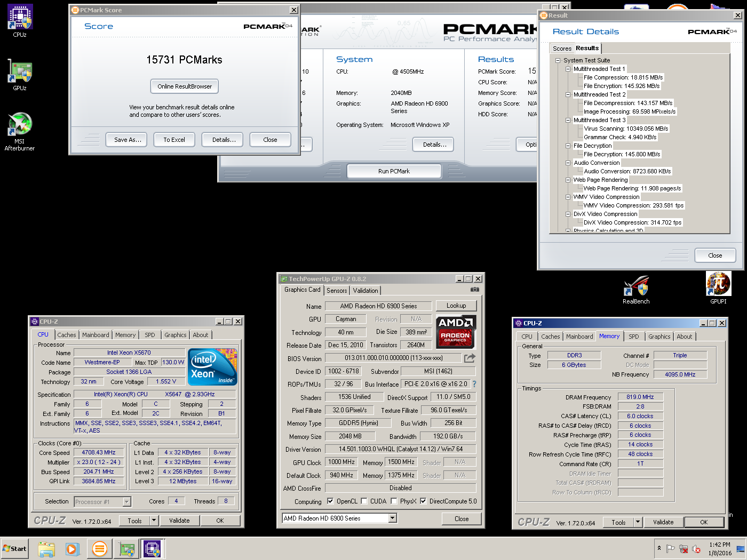Launch MSI Afterburner from the desktop

pyautogui.click(x=20, y=131)
